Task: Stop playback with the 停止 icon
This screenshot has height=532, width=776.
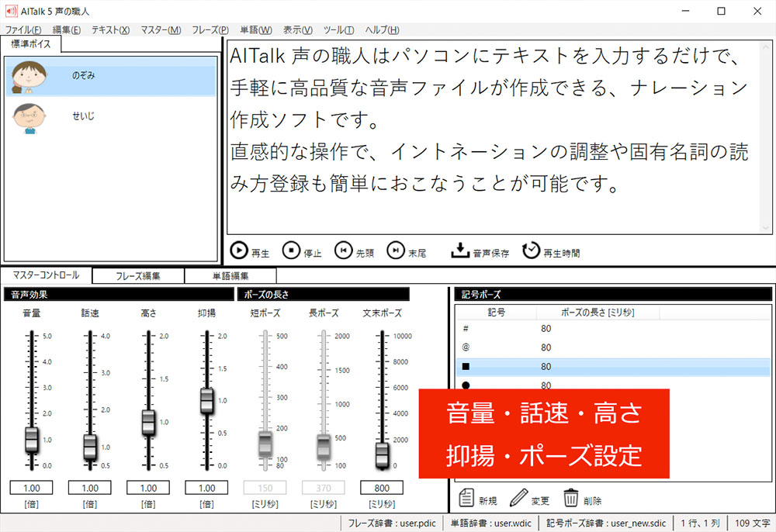Action: point(292,250)
